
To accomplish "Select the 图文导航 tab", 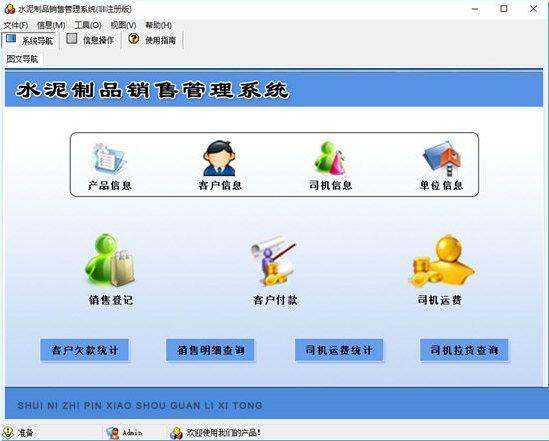I will coord(22,59).
